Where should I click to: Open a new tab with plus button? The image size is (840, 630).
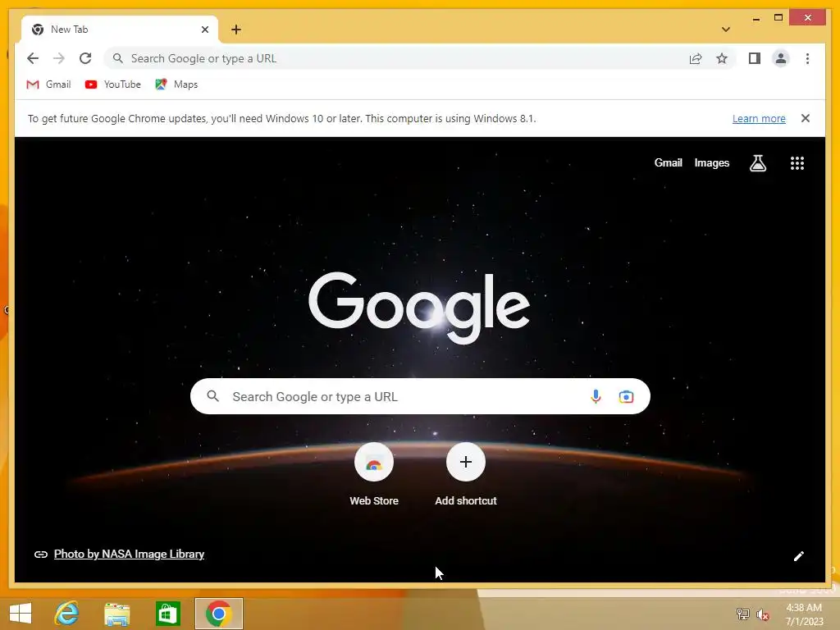click(236, 30)
